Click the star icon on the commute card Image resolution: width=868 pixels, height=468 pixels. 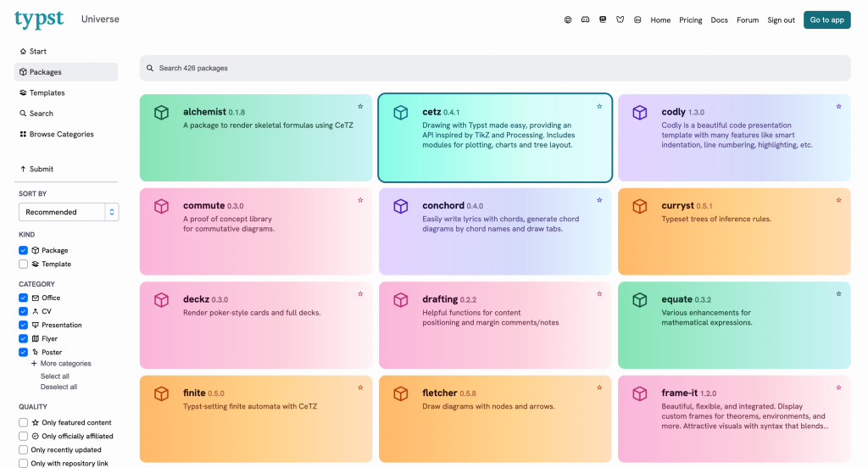[x=360, y=200]
